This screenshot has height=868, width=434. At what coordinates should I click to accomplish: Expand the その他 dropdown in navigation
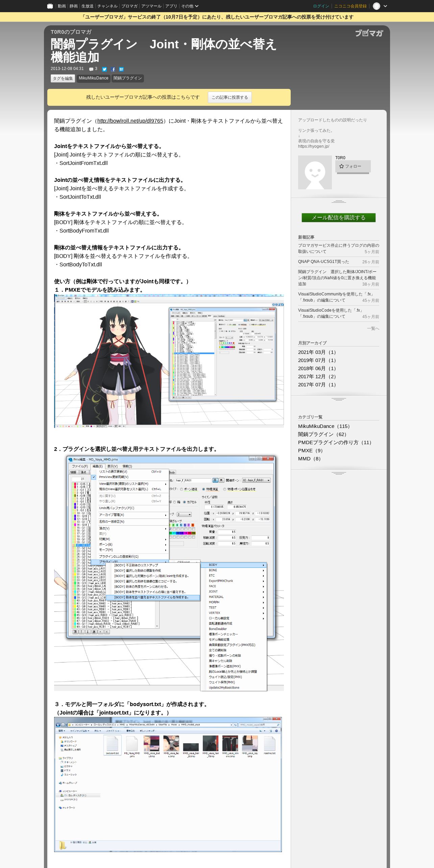[x=190, y=6]
